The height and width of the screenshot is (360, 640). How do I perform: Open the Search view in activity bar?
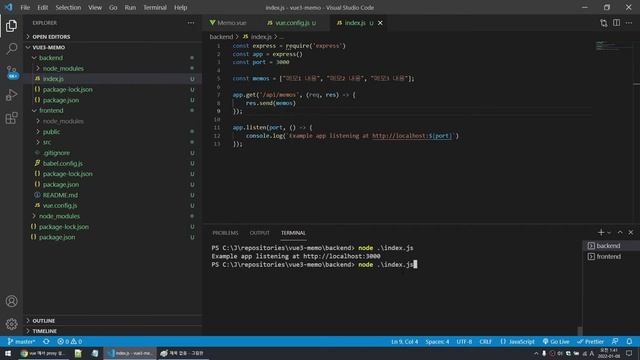tap(11, 49)
